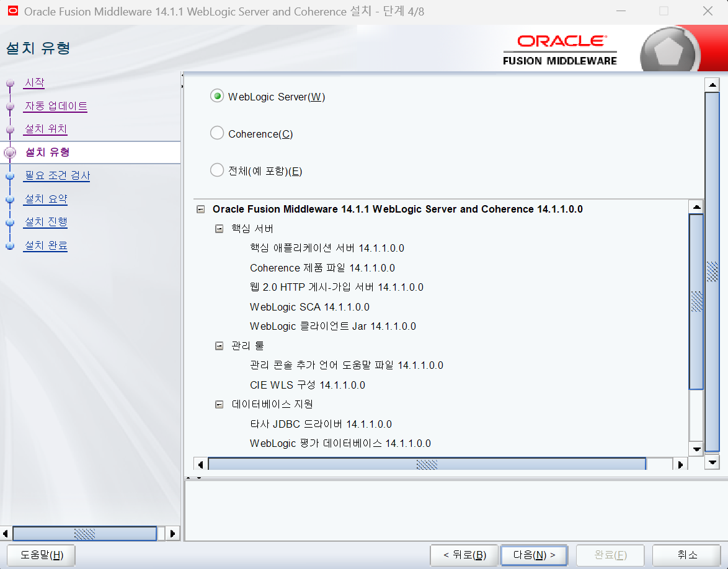The height and width of the screenshot is (569, 728).
Task: Click the component tree's vertical scrollbar thumb
Action: click(x=696, y=302)
